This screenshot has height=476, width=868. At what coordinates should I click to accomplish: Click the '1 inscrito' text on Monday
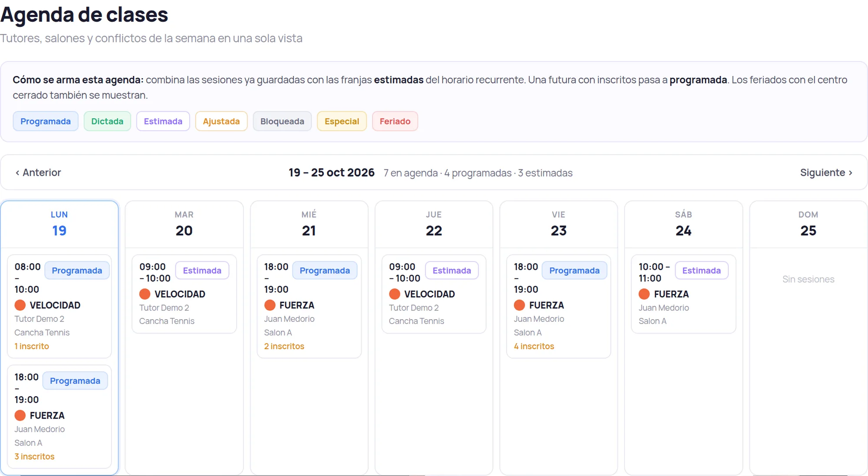32,346
